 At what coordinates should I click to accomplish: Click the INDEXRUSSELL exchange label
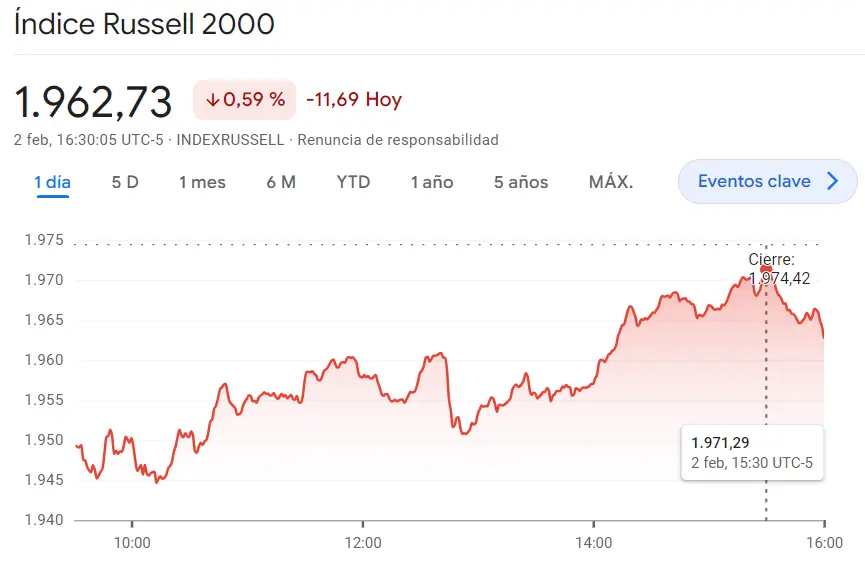click(230, 140)
